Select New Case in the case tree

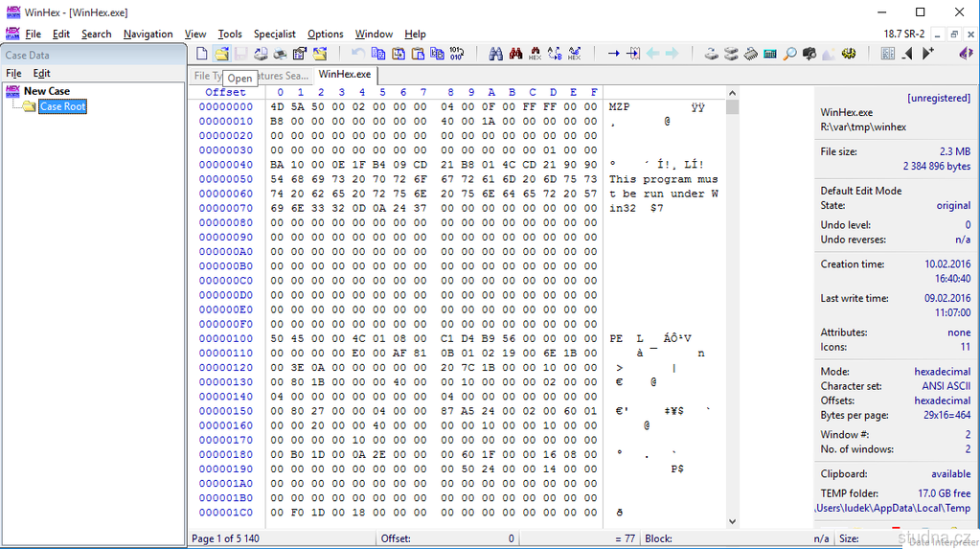point(47,91)
